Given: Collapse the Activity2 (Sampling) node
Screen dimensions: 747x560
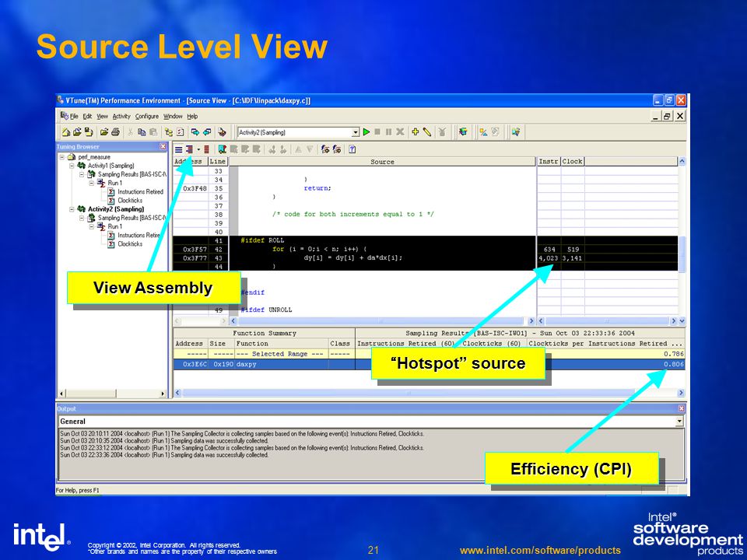Looking at the screenshot, I should (x=72, y=209).
